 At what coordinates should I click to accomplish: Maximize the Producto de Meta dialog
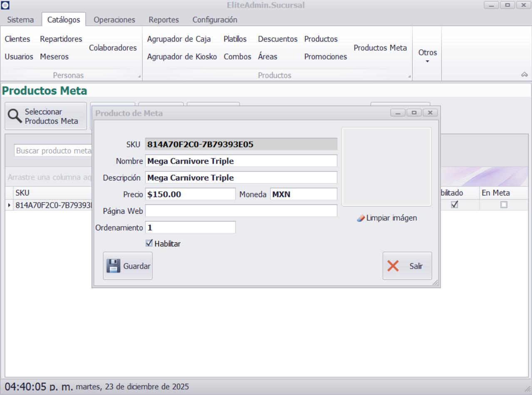(x=414, y=113)
